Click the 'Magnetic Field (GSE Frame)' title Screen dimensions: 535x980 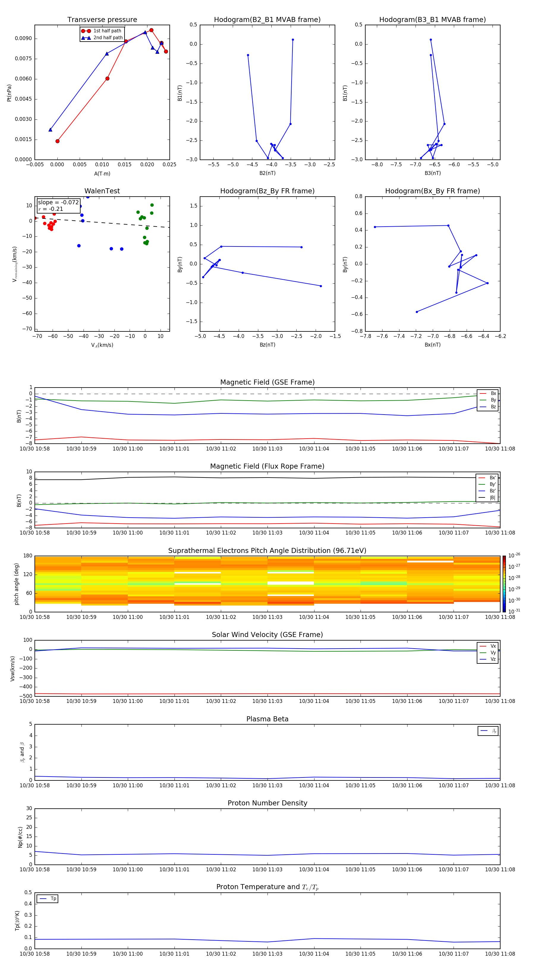click(x=267, y=382)
